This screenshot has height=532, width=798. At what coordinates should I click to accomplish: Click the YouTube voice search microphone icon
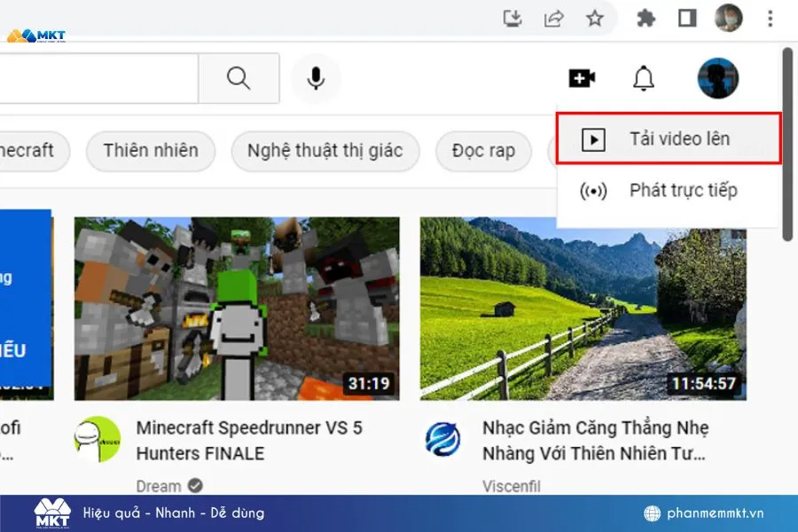point(317,78)
